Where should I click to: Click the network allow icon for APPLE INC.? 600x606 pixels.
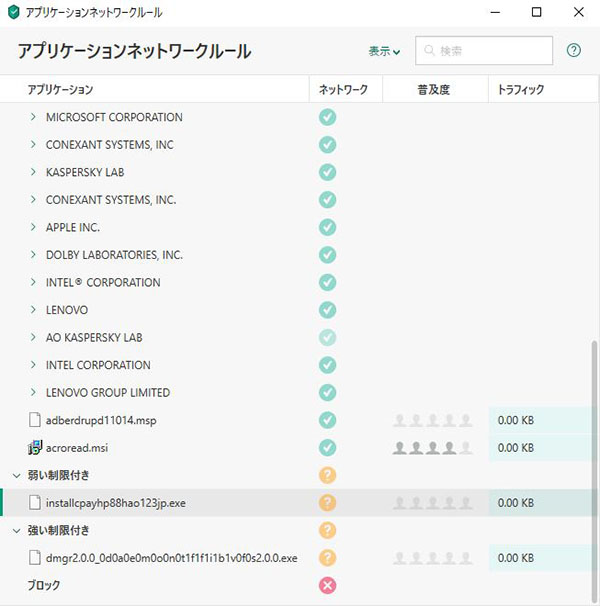327,227
